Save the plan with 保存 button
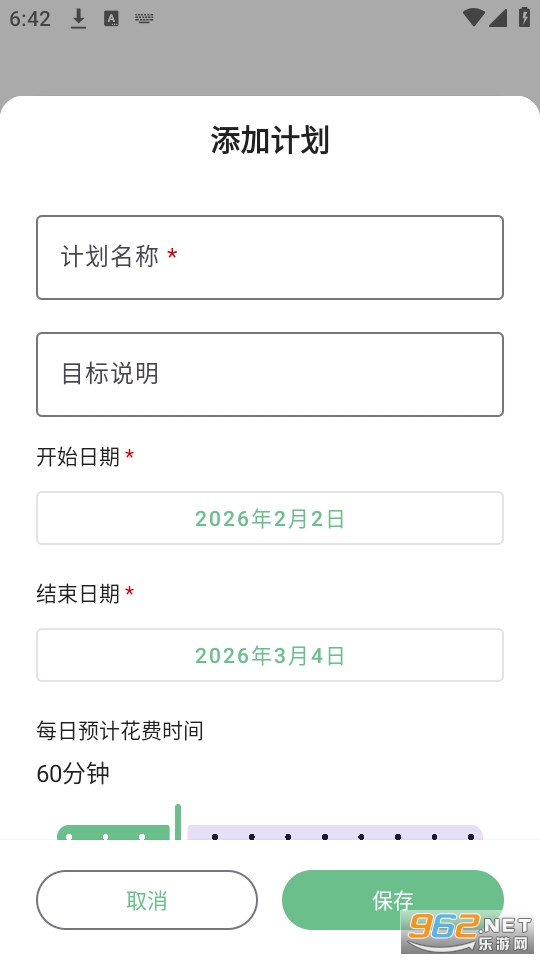The image size is (540, 960). 392,900
